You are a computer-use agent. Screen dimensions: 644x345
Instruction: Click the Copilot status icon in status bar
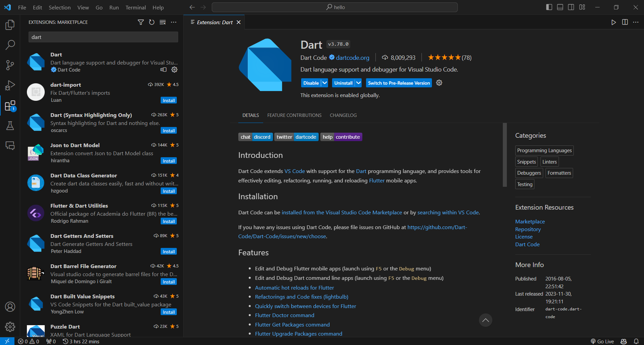624,341
